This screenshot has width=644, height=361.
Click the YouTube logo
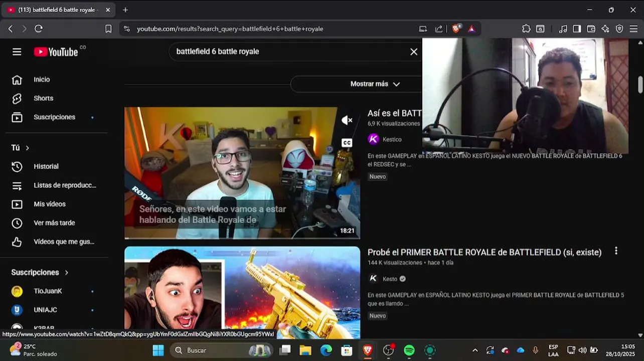[x=56, y=52]
